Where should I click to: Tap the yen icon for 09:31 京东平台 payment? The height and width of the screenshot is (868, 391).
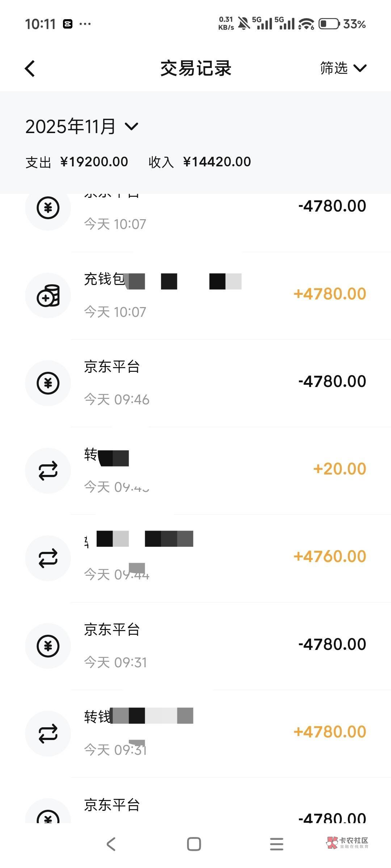(48, 646)
